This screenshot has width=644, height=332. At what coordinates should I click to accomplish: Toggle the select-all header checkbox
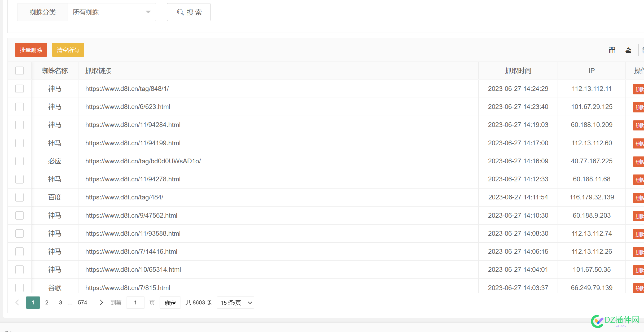tap(20, 71)
